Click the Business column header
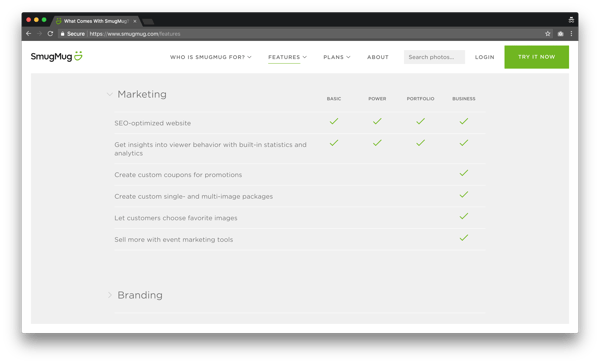This screenshot has height=364, width=600. [464, 99]
